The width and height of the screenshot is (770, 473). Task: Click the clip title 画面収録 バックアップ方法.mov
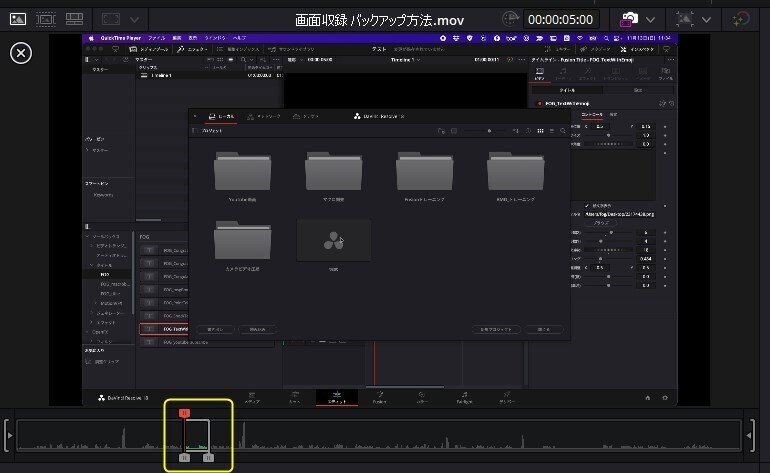pyautogui.click(x=379, y=20)
